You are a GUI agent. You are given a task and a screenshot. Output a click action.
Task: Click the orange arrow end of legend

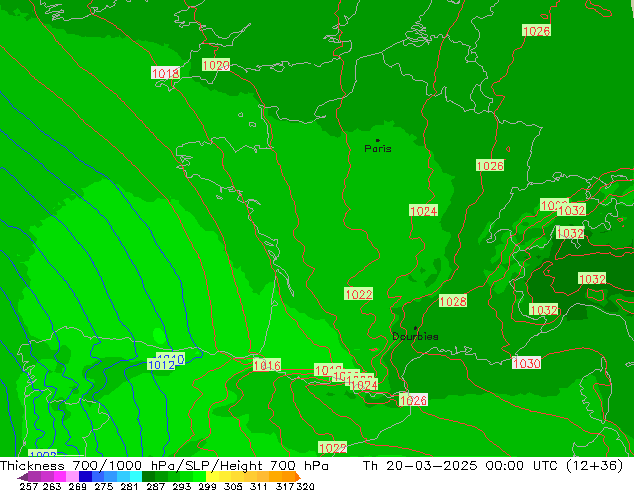(x=298, y=477)
